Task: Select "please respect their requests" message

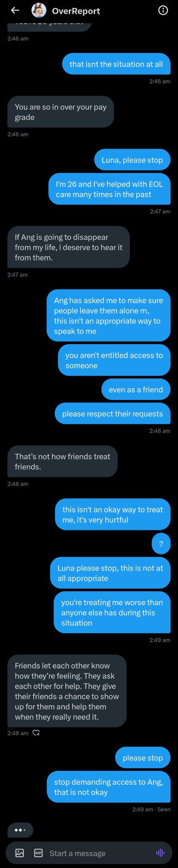Action: click(x=112, y=414)
